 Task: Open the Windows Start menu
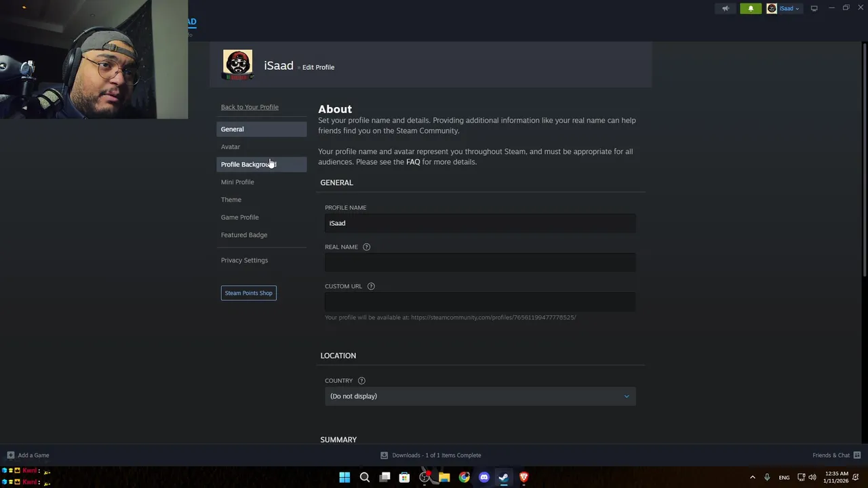[344, 477]
